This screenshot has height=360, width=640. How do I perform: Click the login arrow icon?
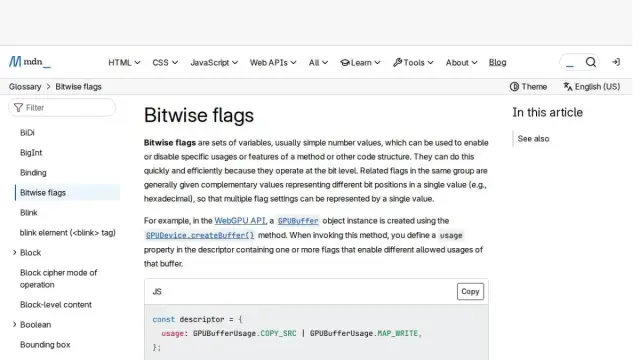click(x=616, y=62)
